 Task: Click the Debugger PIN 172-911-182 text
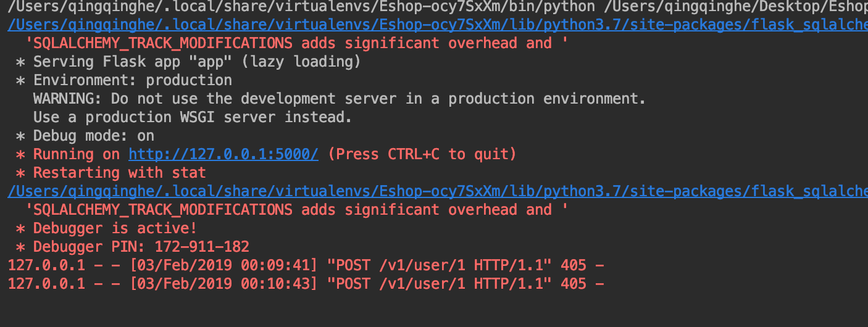pyautogui.click(x=141, y=247)
